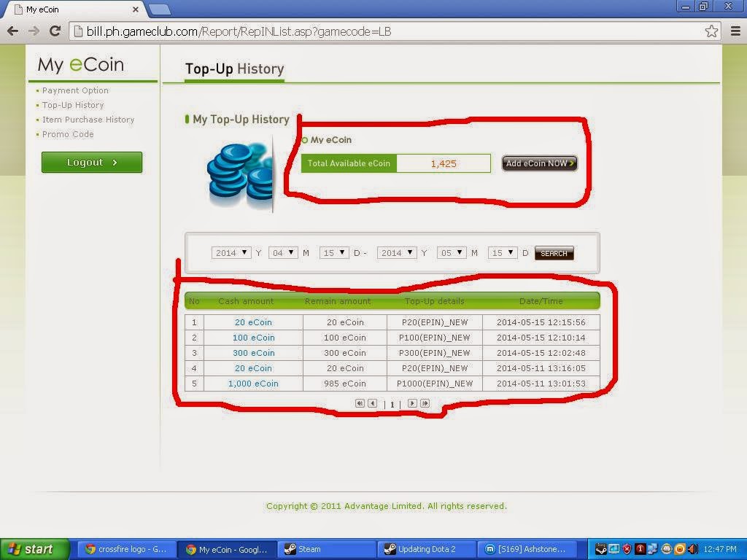Switch to [S169] Ashstone taskbar item
The height and width of the screenshot is (560, 747).
coord(527,549)
